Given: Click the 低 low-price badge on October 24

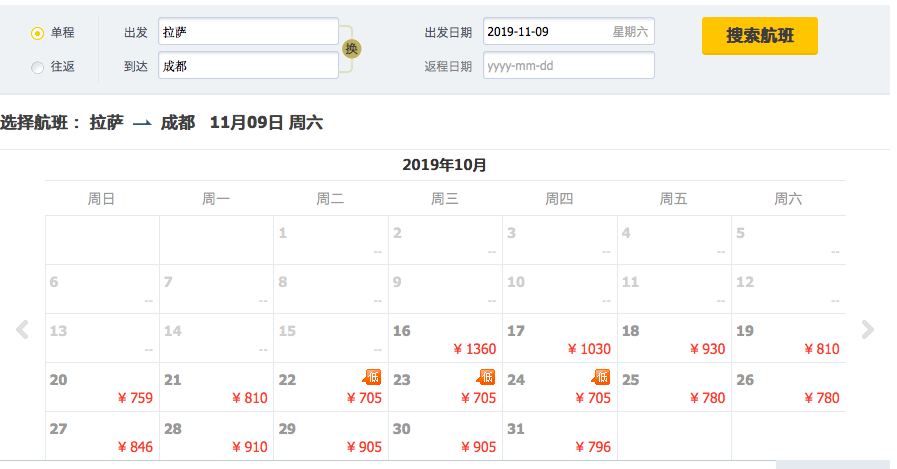Looking at the screenshot, I should (601, 376).
